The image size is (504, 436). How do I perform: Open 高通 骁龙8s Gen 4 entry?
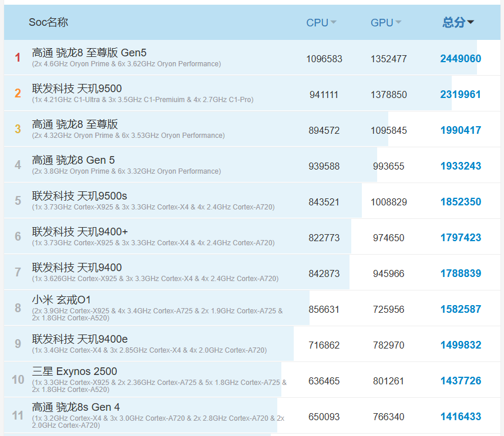[76, 407]
